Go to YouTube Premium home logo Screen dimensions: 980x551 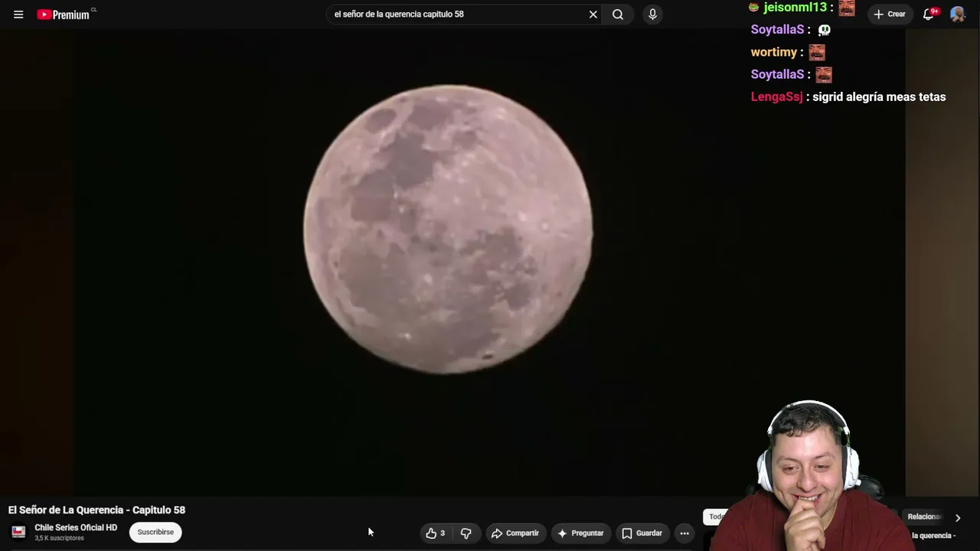pos(64,15)
